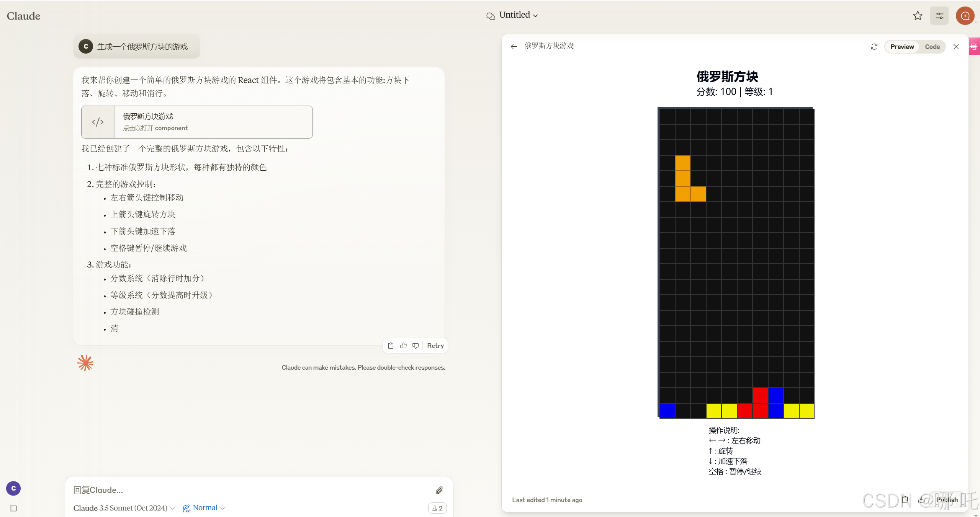Image resolution: width=980 pixels, height=517 pixels.
Task: Switch artifact view to Code
Action: (932, 47)
